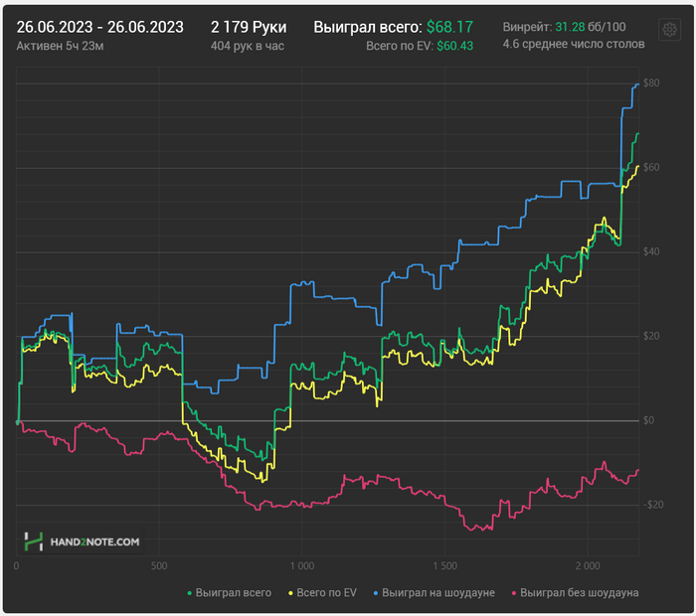Click the '2 000' x-axis label
The image size is (696, 616).
pyautogui.click(x=588, y=566)
